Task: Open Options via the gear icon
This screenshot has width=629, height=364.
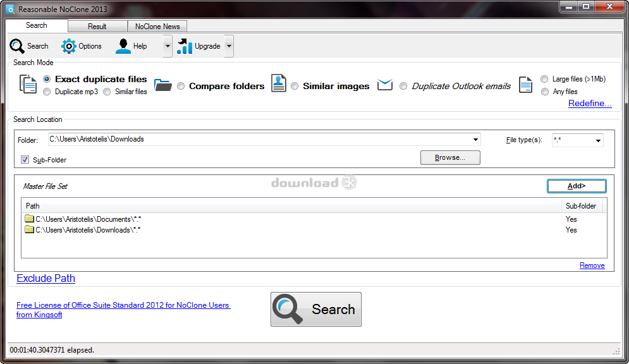Action: click(x=69, y=46)
